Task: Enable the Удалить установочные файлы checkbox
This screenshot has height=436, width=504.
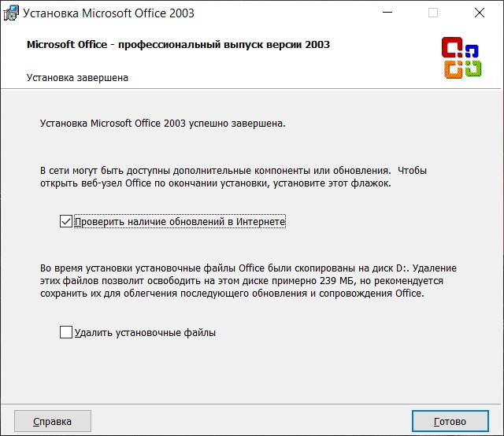Action: pos(66,332)
